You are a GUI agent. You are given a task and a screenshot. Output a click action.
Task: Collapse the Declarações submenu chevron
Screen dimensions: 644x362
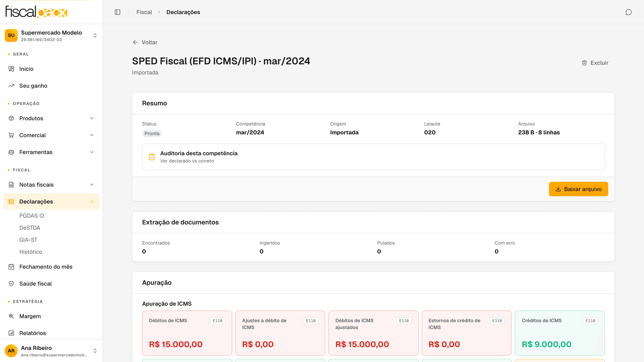[92, 201]
